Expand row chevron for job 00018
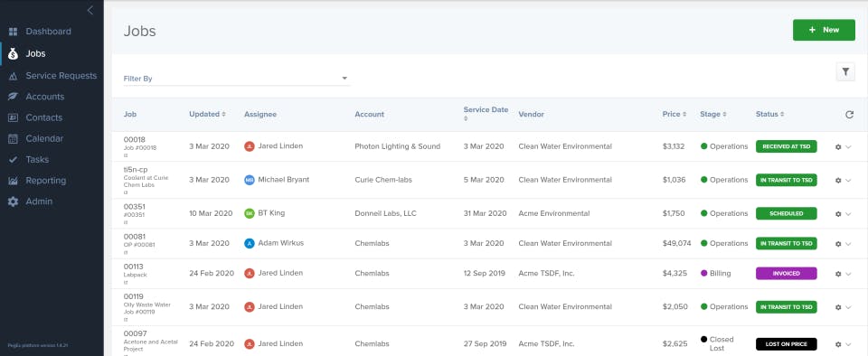 (x=848, y=146)
